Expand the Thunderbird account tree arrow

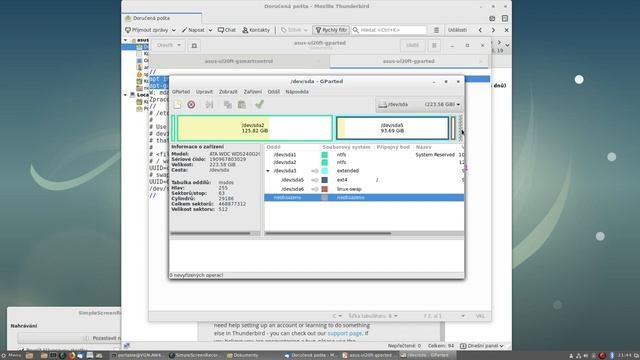click(126, 40)
